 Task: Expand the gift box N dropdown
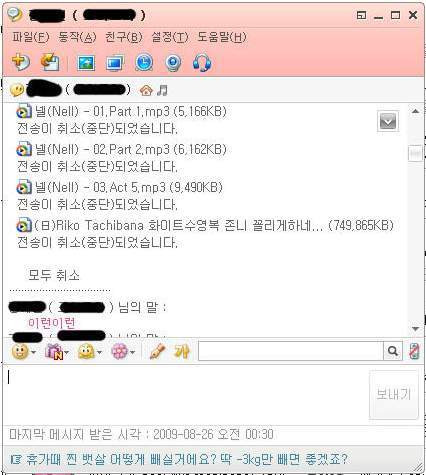[x=57, y=352]
